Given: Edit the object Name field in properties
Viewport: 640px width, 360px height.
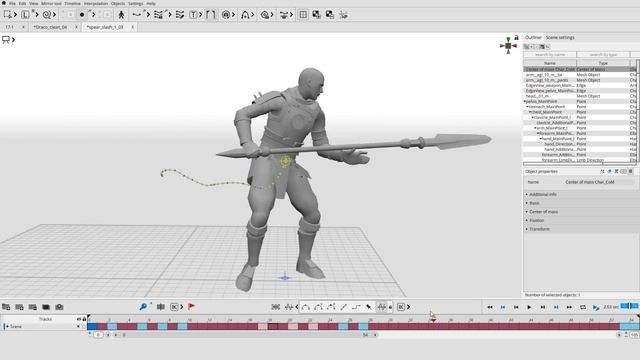Looking at the screenshot, I should [595, 182].
